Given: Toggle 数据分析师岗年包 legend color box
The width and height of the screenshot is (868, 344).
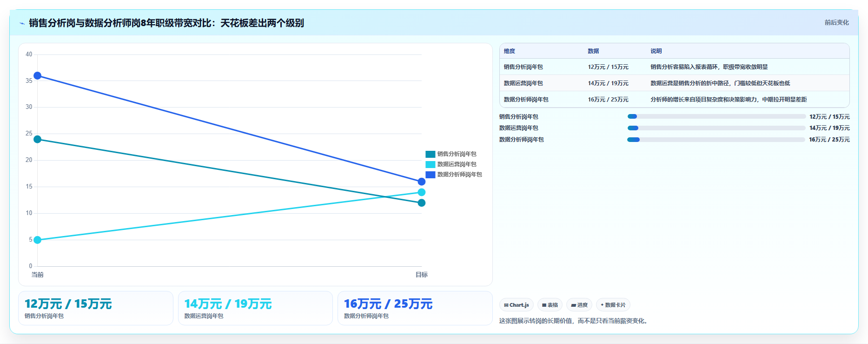Looking at the screenshot, I should pyautogui.click(x=430, y=175).
